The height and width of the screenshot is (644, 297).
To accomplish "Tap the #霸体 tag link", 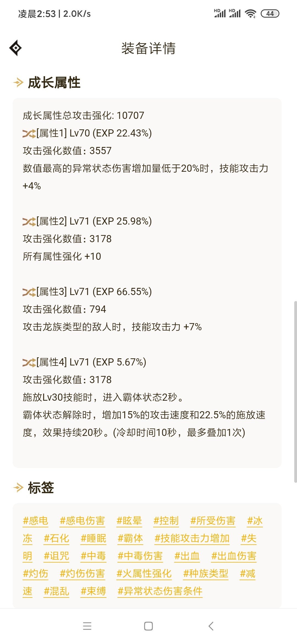I will tap(130, 538).
